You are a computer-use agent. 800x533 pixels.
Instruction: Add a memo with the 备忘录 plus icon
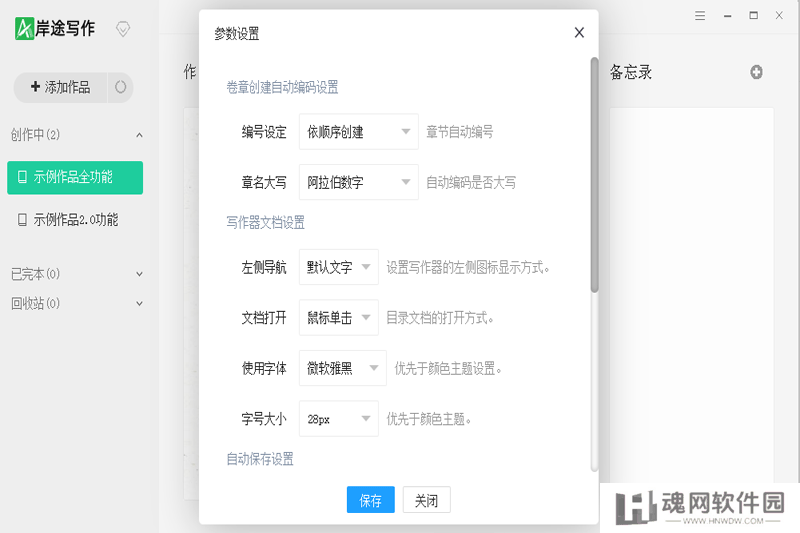(x=757, y=72)
